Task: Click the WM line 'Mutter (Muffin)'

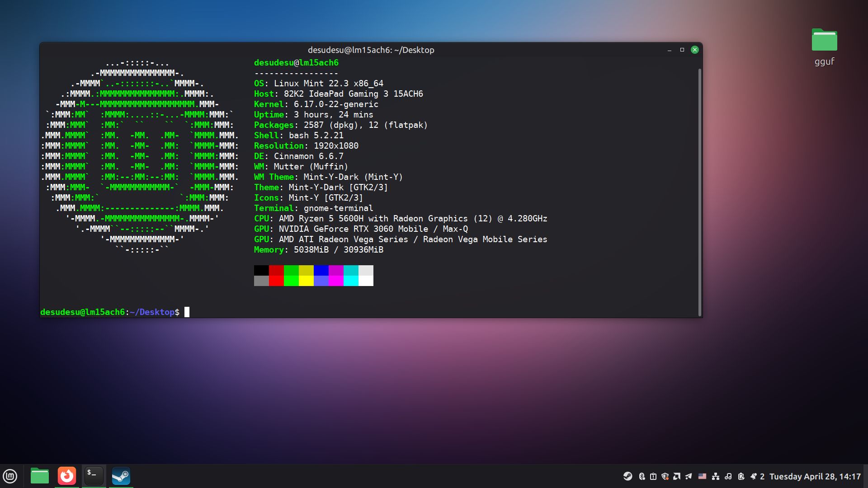Action: coord(311,166)
